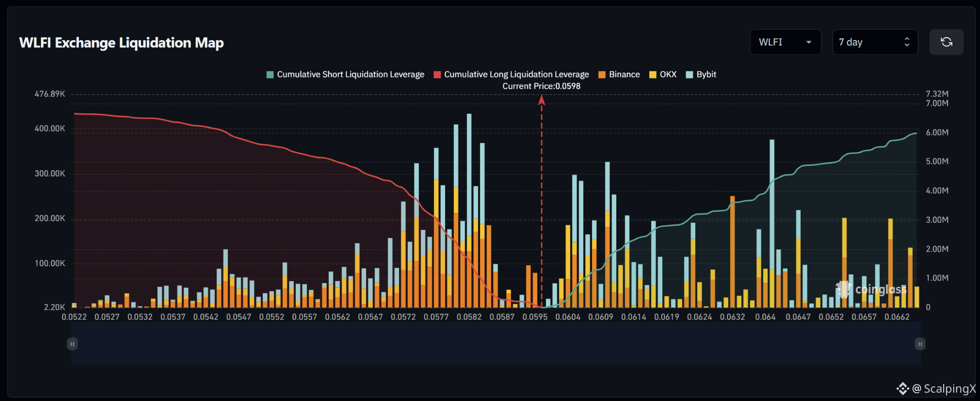Click the green Cumulative Short legend swatch
This screenshot has width=980, height=401.
click(x=270, y=75)
